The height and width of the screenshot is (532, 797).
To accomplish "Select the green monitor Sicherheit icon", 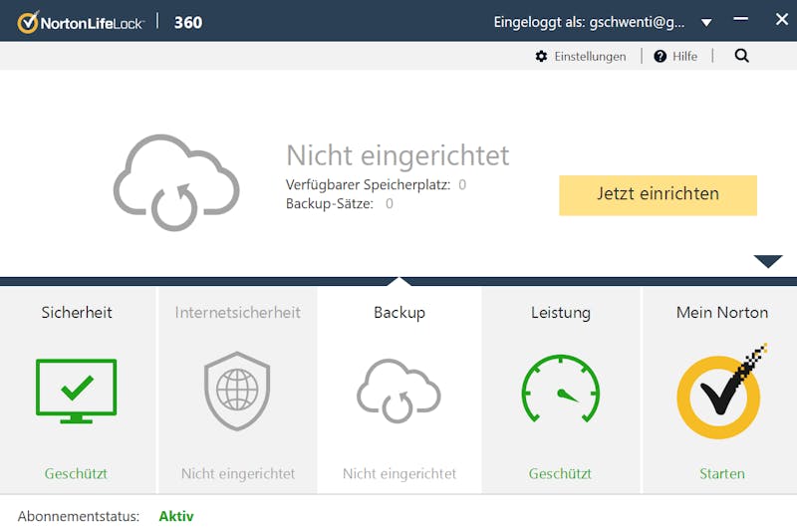I will [77, 392].
